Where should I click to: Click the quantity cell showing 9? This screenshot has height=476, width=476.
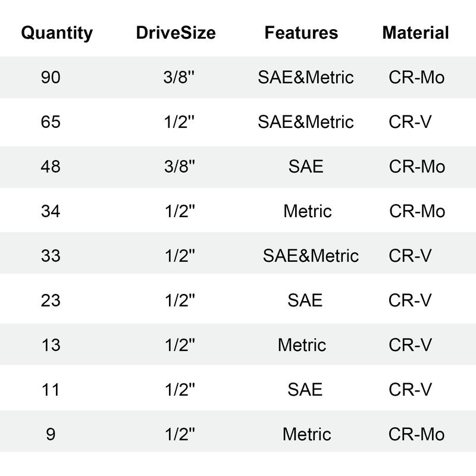point(51,434)
